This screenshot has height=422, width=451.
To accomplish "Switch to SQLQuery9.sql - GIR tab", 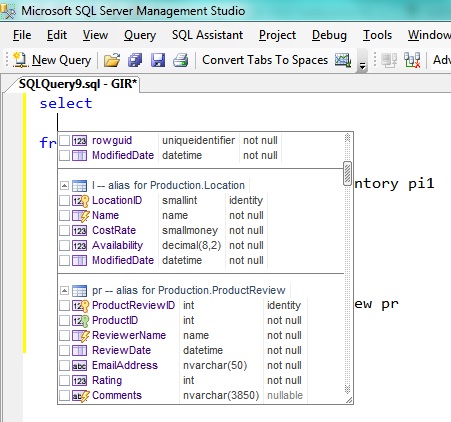I will click(77, 84).
